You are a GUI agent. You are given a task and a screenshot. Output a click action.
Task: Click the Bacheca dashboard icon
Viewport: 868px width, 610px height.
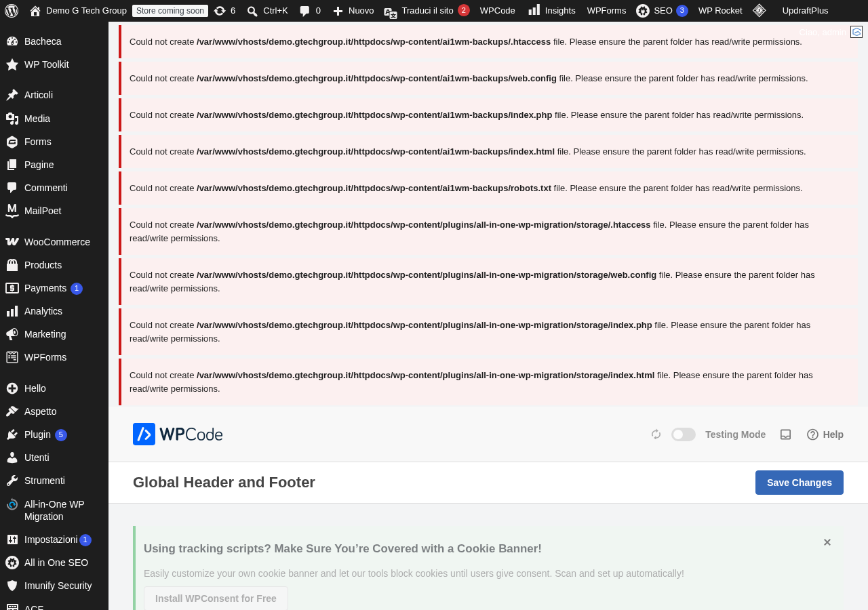[x=12, y=41]
